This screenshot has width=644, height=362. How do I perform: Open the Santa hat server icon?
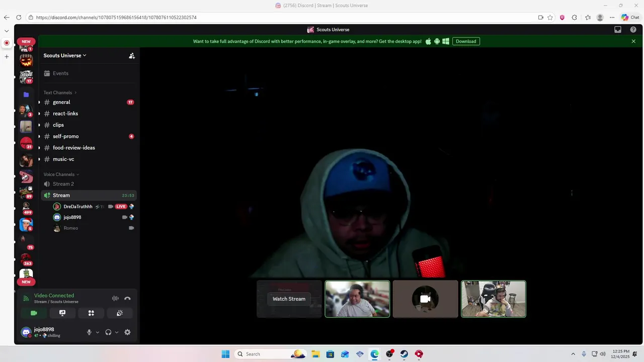point(26,224)
